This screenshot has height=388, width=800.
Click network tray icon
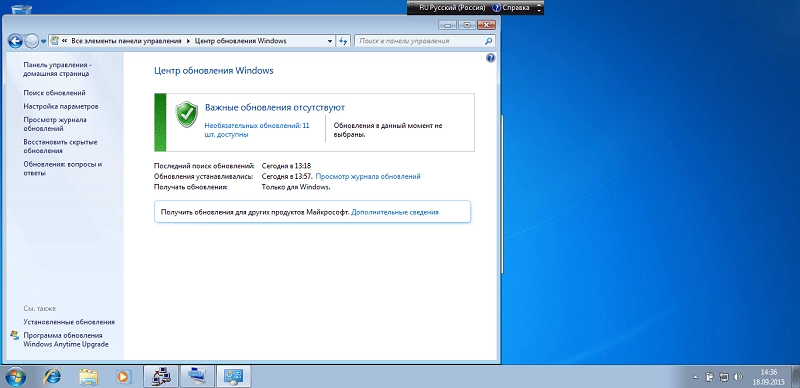(723, 377)
